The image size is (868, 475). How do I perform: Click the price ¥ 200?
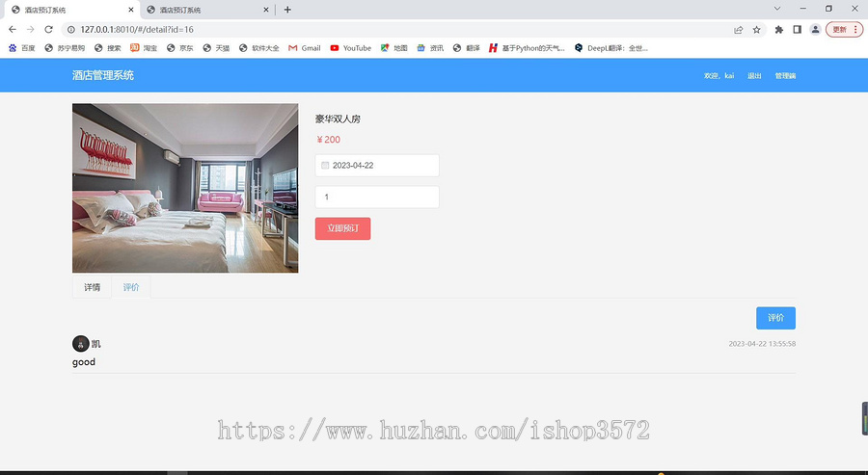coord(328,140)
